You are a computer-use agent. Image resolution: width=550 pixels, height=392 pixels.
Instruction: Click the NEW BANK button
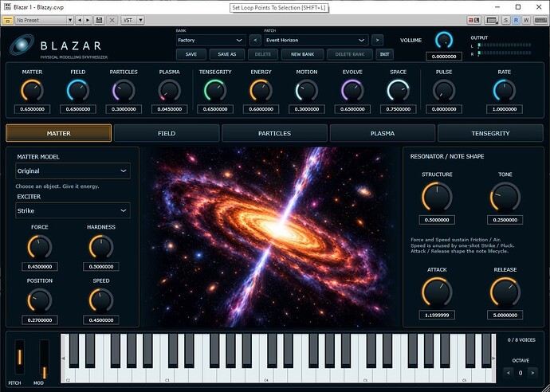(302, 54)
